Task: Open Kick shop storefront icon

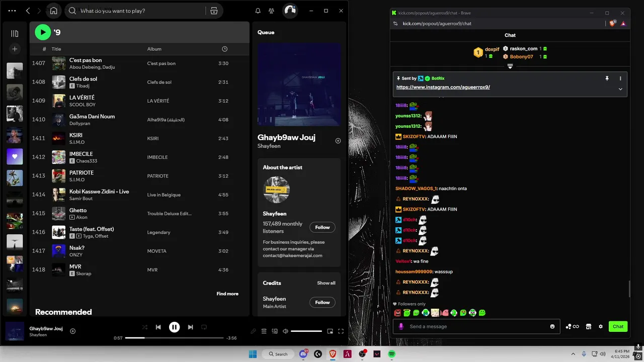Action: (588, 326)
